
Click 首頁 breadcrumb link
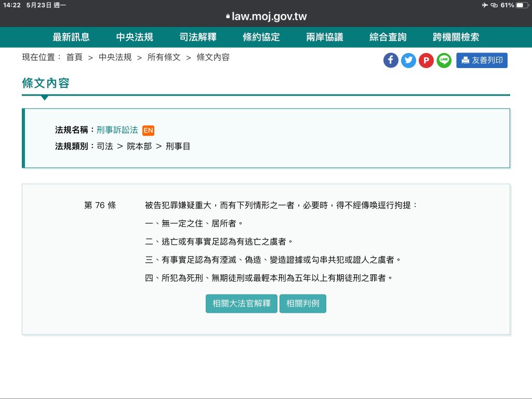[x=74, y=57]
